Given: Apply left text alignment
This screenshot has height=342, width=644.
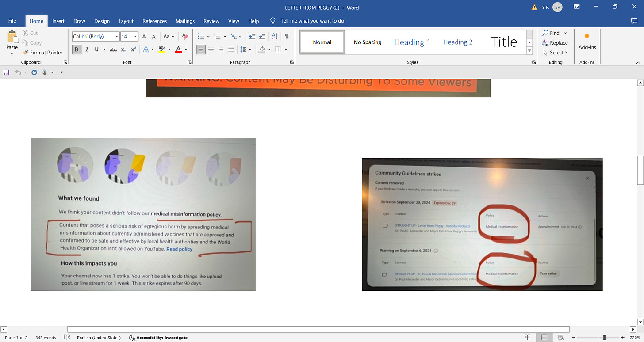Looking at the screenshot, I should click(x=201, y=49).
